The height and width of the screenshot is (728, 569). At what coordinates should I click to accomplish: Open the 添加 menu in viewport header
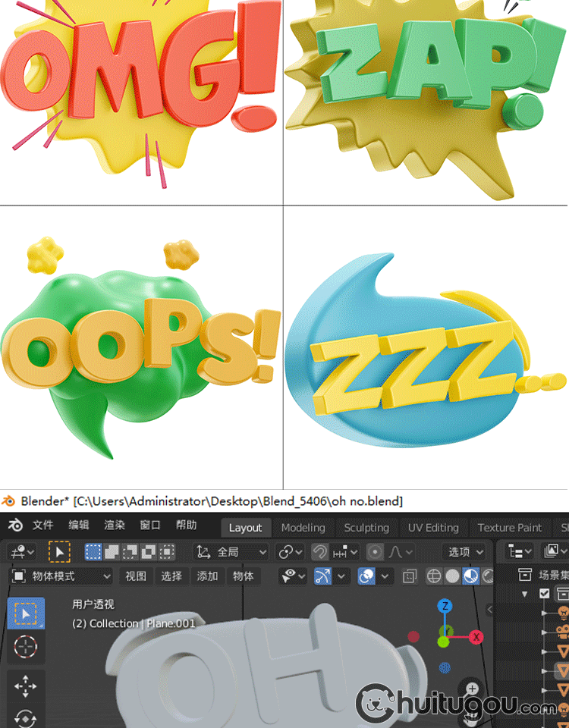(x=207, y=576)
